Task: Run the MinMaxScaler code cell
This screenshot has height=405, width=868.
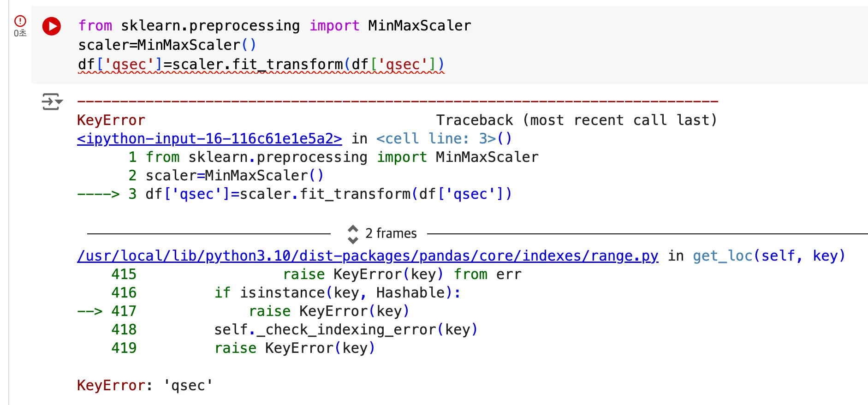Action: pos(52,26)
